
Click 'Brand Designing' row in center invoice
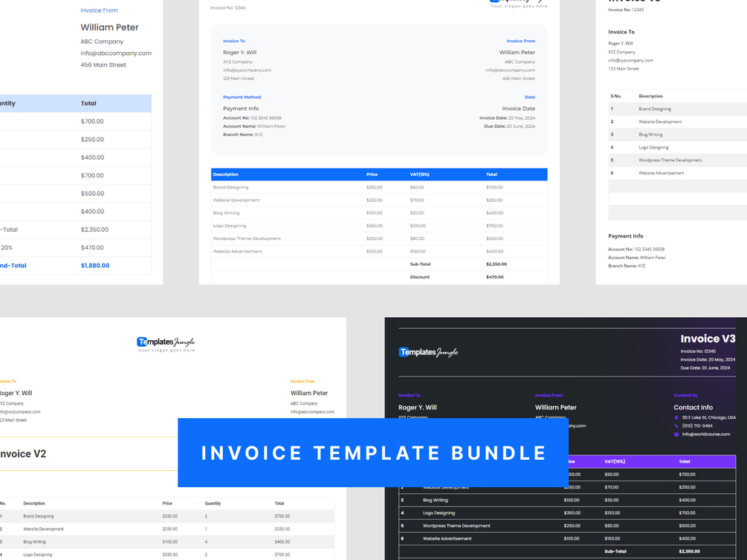tap(379, 188)
